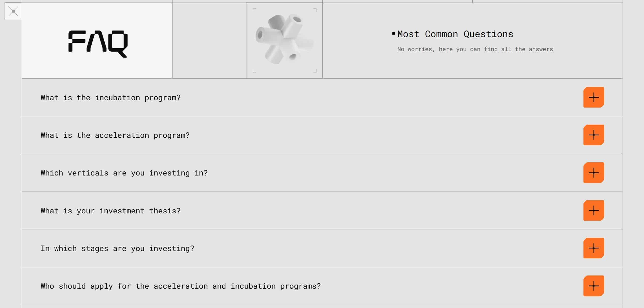Click plus icon beside acceleration program question

[594, 135]
